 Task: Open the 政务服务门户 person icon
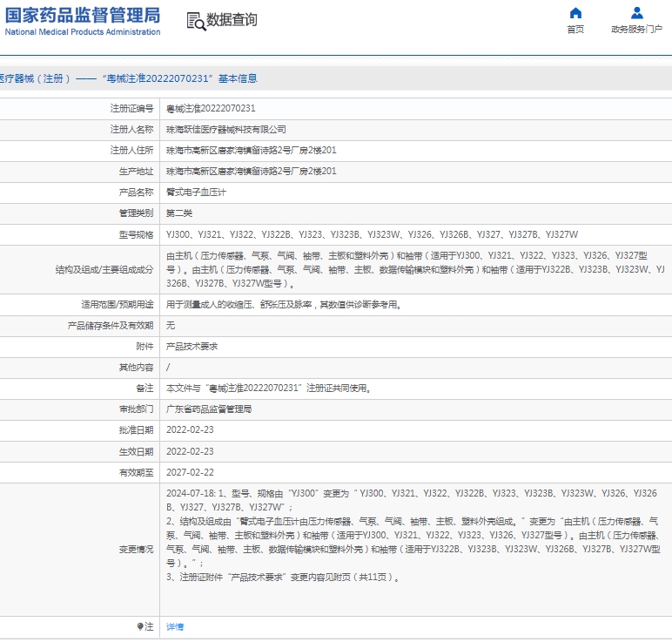pyautogui.click(x=637, y=13)
